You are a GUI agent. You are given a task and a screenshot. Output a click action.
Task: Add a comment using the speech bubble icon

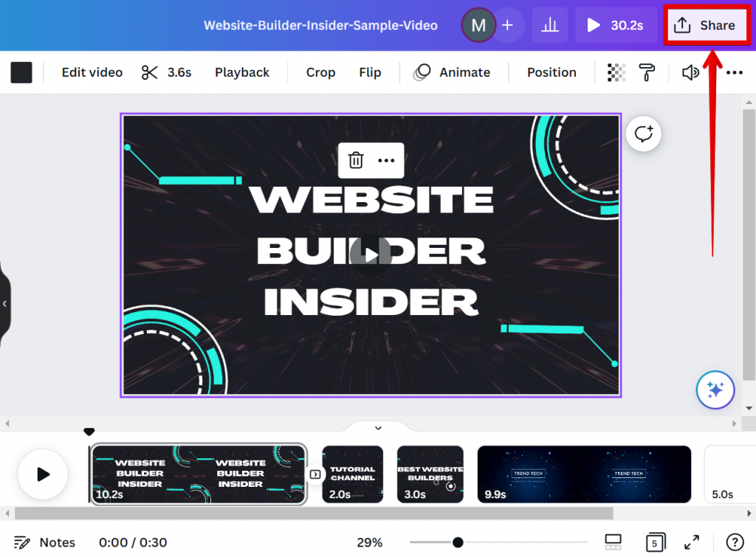(643, 134)
